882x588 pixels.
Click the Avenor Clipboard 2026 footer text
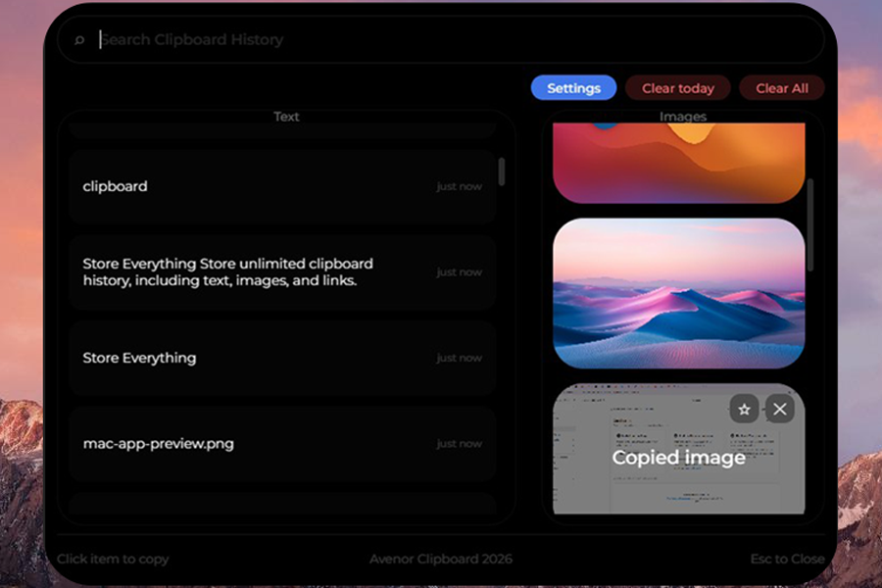point(441,559)
